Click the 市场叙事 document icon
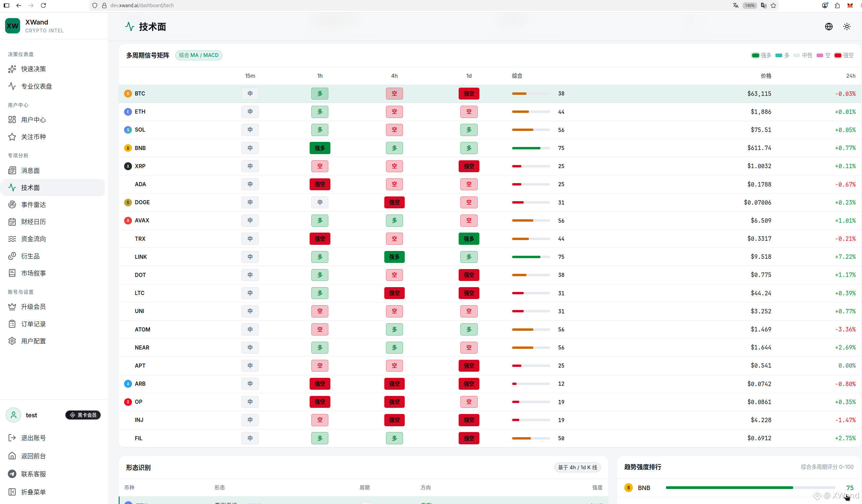This screenshot has width=862, height=504. (12, 273)
